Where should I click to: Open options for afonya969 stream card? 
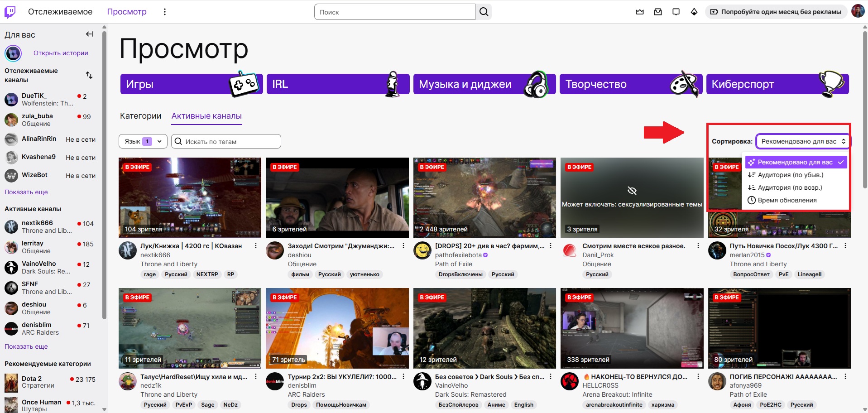[x=845, y=376]
